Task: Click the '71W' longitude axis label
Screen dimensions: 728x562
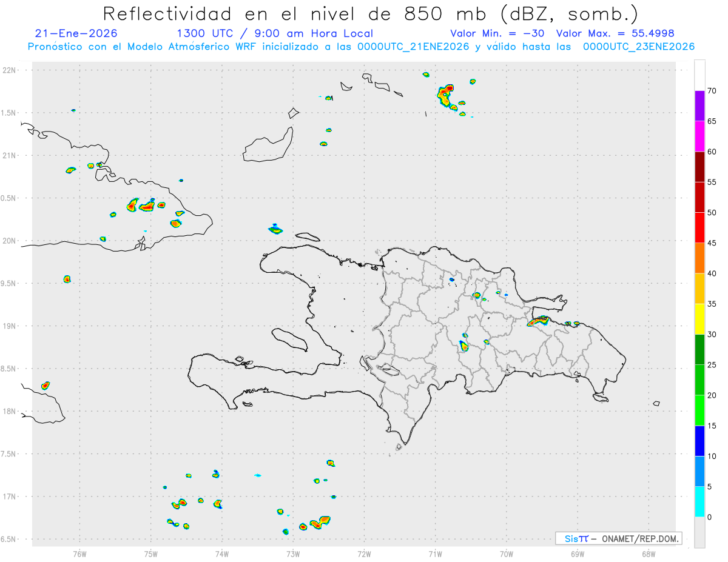Action: pos(435,554)
